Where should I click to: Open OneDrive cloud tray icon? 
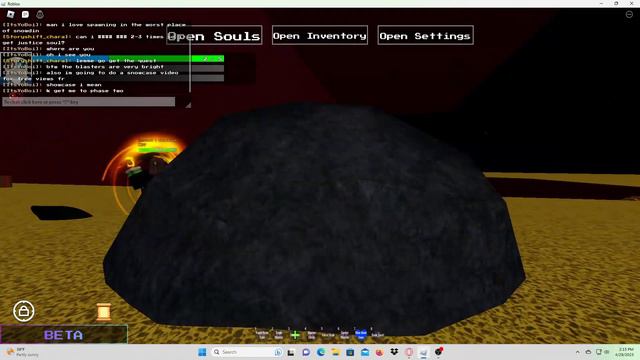pos(588,352)
